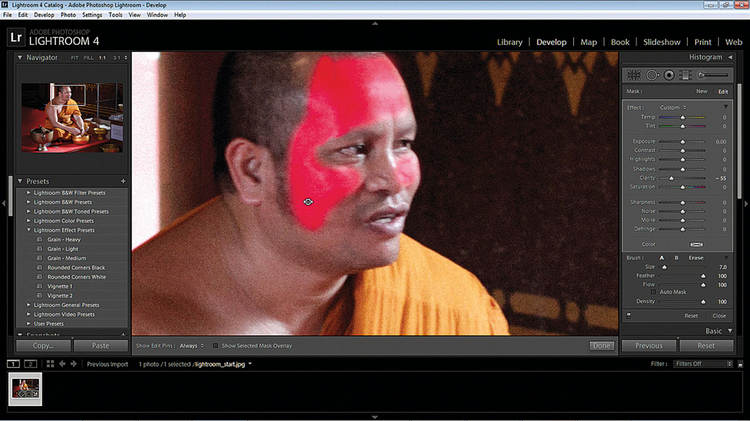750x421 pixels.
Task: Select the Red Eye Correction tool
Action: [669, 75]
